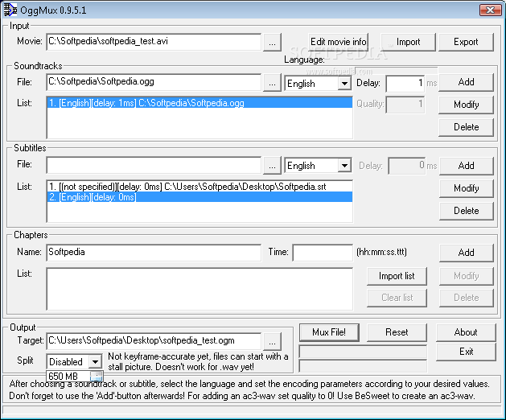Screen dimensions: 506x420
Task: Select the Softpedia.ogg soundtrack list entry
Action: click(x=200, y=103)
